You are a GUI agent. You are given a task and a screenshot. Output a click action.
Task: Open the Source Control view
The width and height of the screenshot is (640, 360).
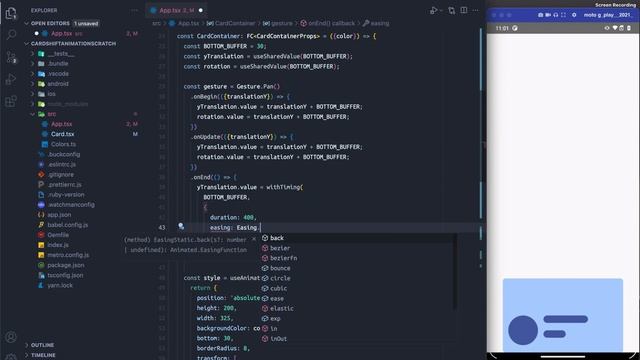pyautogui.click(x=11, y=57)
